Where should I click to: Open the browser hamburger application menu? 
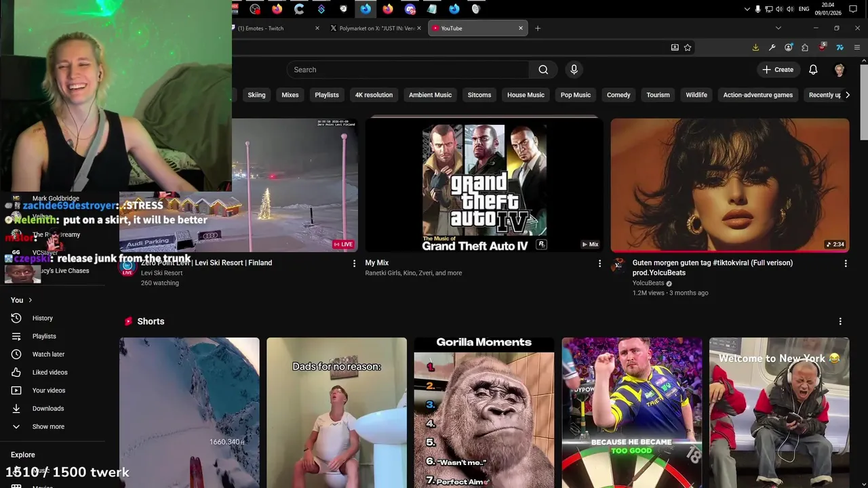click(x=857, y=47)
